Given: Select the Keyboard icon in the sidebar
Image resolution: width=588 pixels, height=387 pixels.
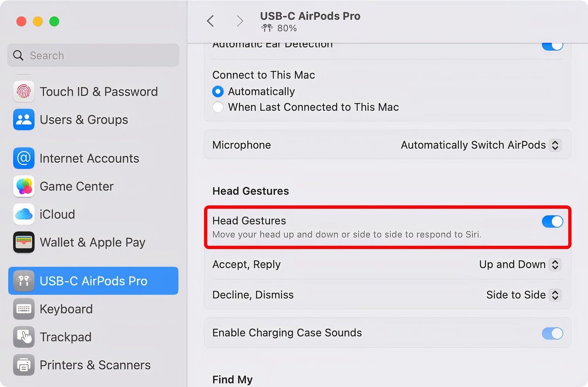Looking at the screenshot, I should pyautogui.click(x=23, y=309).
